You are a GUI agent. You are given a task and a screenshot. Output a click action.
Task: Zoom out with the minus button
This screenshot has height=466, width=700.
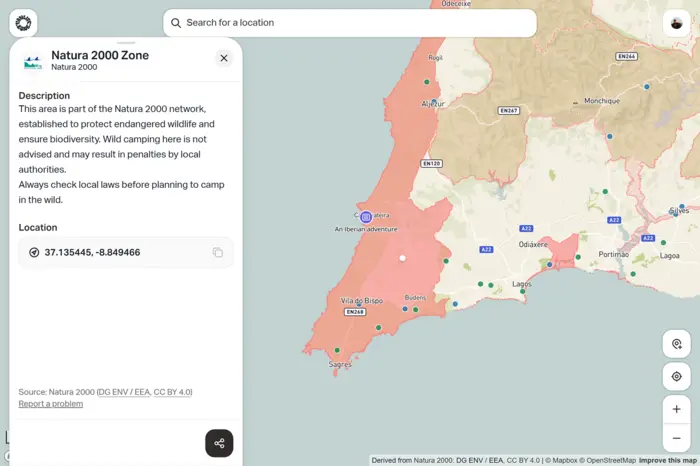[676, 438]
